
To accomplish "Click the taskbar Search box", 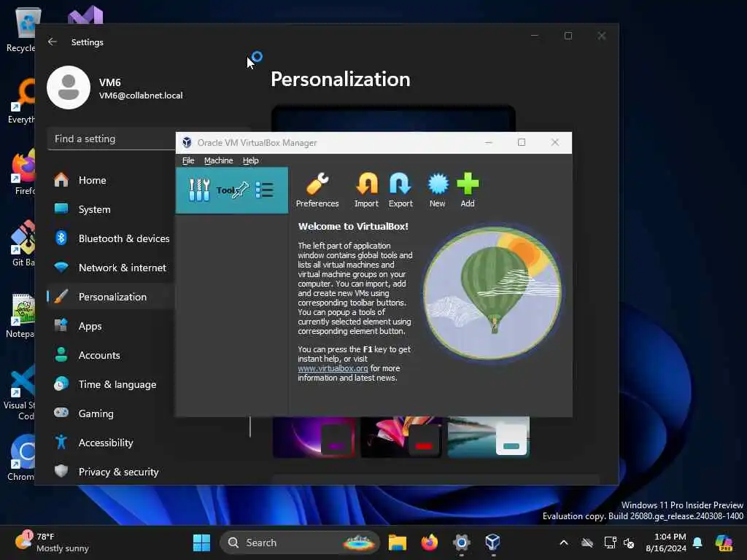I will (x=299, y=542).
